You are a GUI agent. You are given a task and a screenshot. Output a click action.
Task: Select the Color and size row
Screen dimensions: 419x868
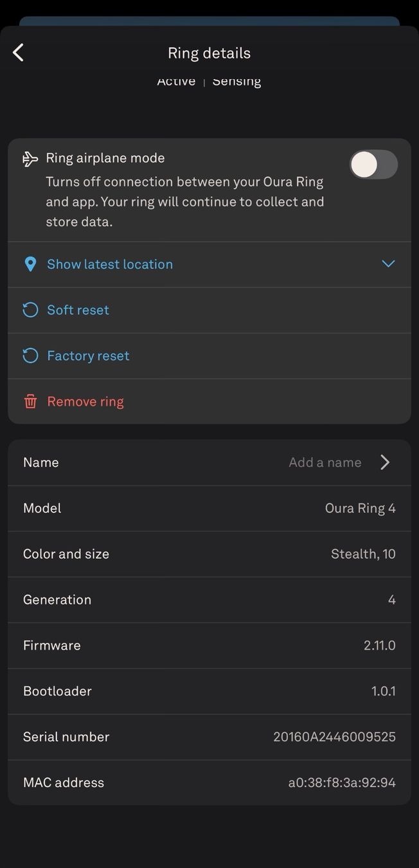click(209, 554)
